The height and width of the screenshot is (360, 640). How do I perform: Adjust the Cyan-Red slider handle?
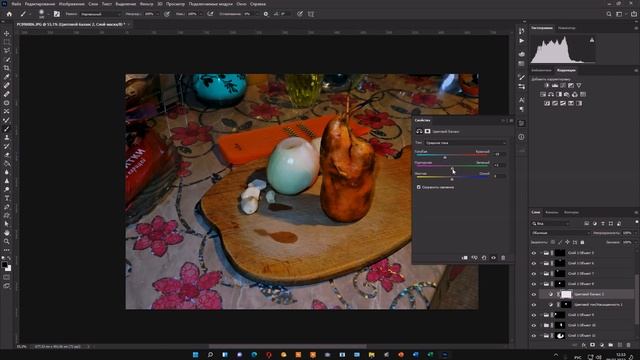[x=445, y=157]
